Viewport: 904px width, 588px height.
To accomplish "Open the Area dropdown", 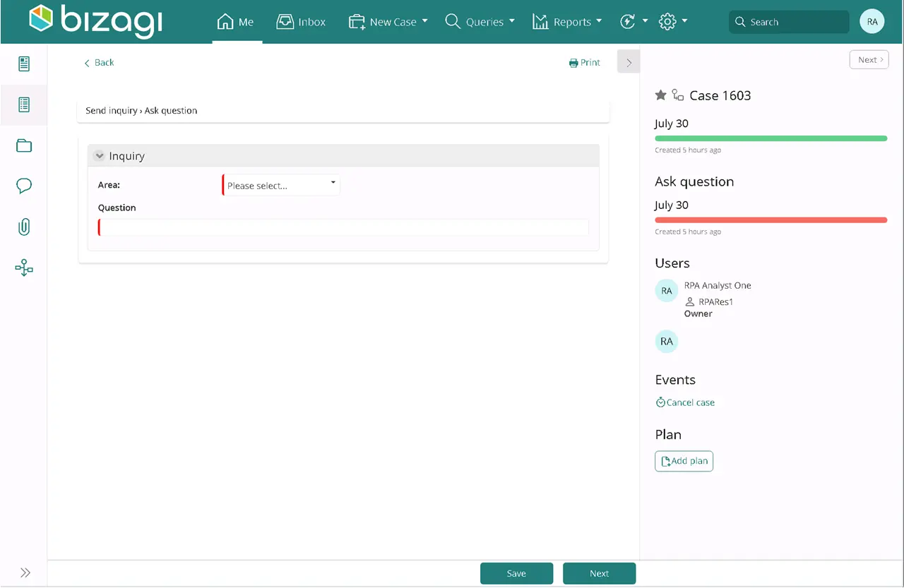I will tap(281, 186).
